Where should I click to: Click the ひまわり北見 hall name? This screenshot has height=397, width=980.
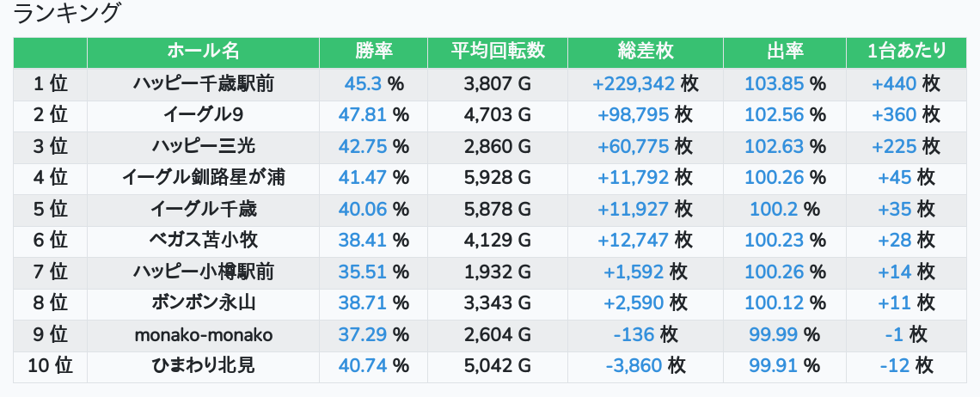203,366
